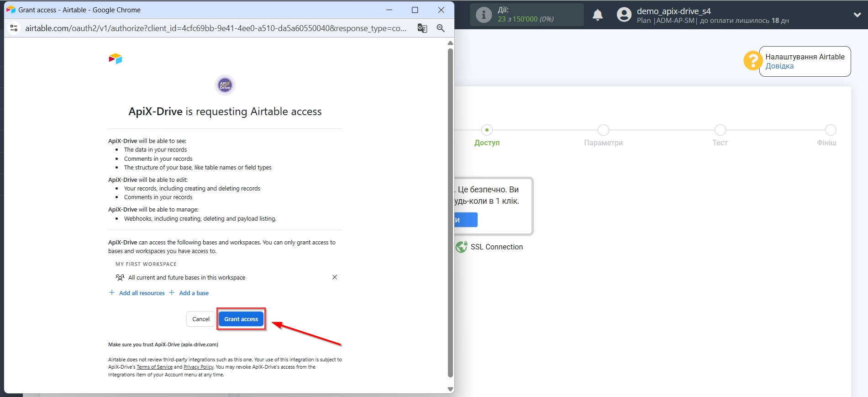Click the MY FIRST WORKSPACE heading

pos(146,264)
